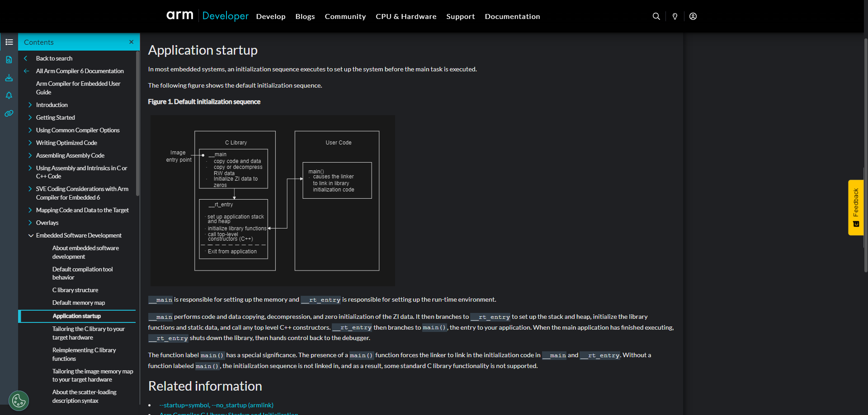The image size is (868, 415).
Task: Expand SVE Coding Considerations section
Action: click(30, 189)
